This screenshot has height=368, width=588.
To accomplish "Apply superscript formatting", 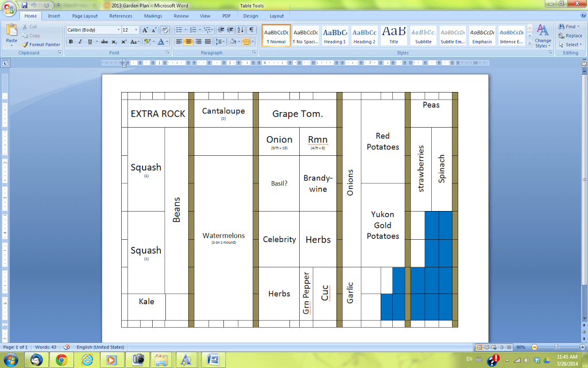I will click(x=124, y=41).
